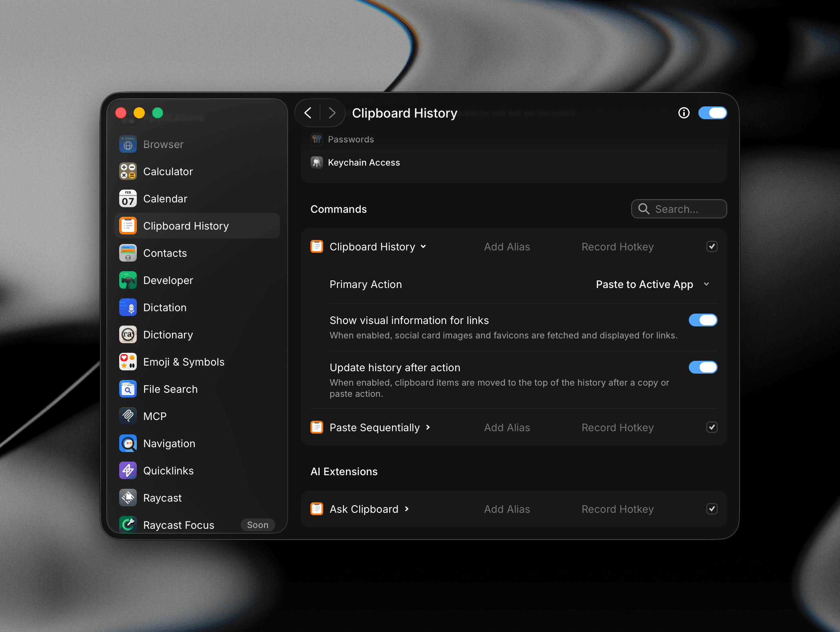The image size is (840, 632).
Task: Record Hotkey for Paste Sequentially
Action: pyautogui.click(x=618, y=428)
